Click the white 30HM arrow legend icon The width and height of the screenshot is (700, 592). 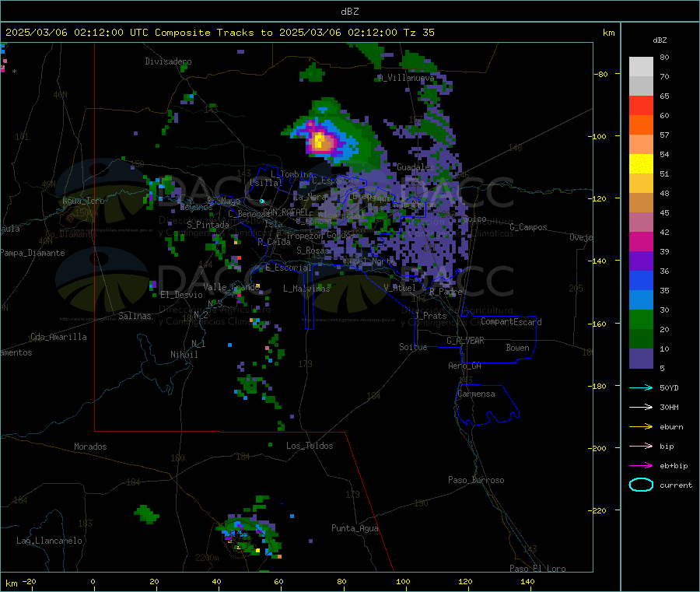point(641,407)
